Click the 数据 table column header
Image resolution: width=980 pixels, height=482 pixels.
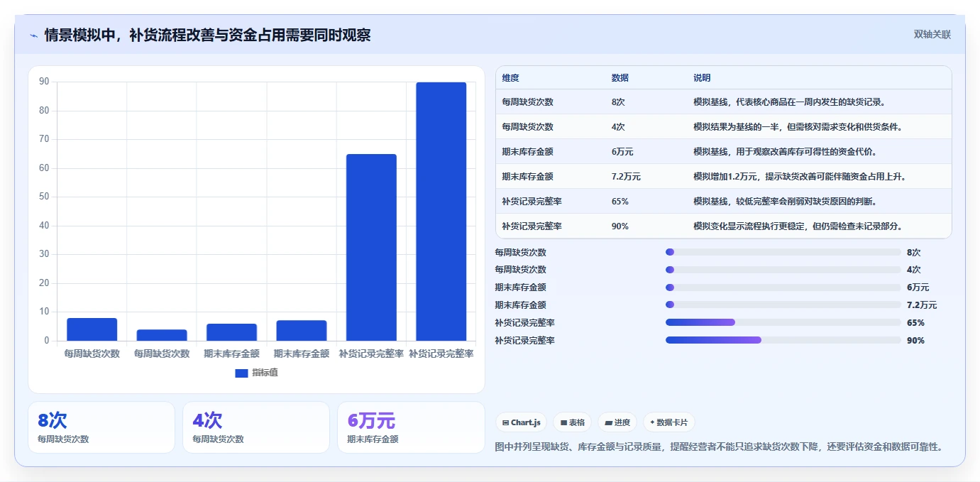[620, 78]
